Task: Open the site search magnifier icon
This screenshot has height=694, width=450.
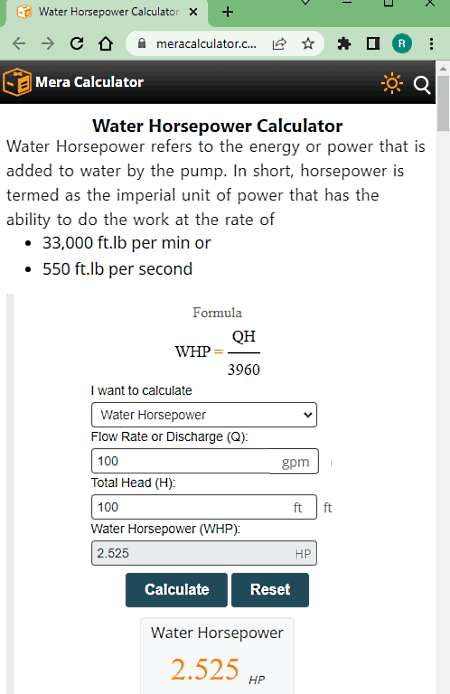Action: [x=422, y=85]
